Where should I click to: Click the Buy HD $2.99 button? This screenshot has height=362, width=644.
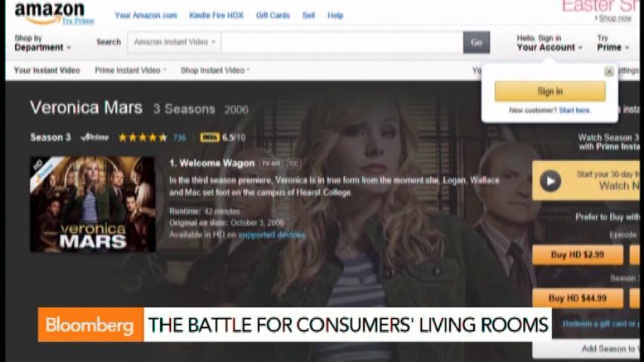pos(578,255)
